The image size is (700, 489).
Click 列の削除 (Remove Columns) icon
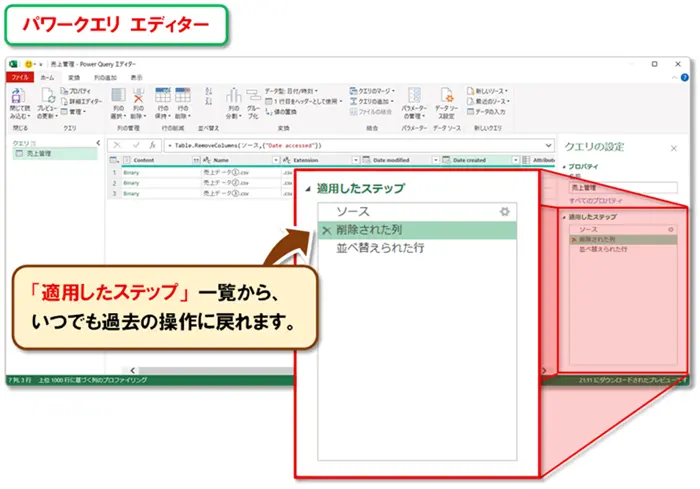(138, 96)
